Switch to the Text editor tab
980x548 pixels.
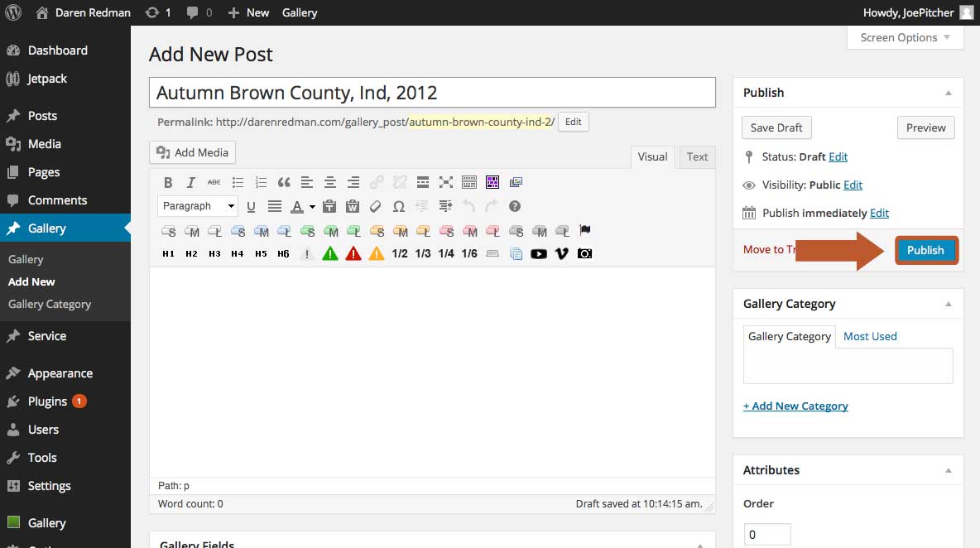click(697, 156)
